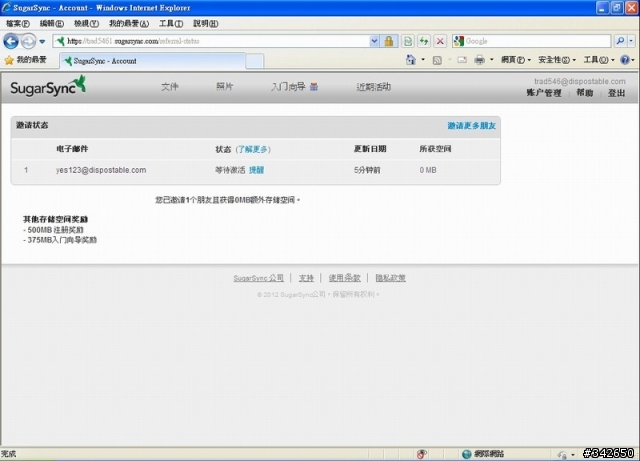
Task: Click the blue Help question icon
Action: click(x=624, y=60)
